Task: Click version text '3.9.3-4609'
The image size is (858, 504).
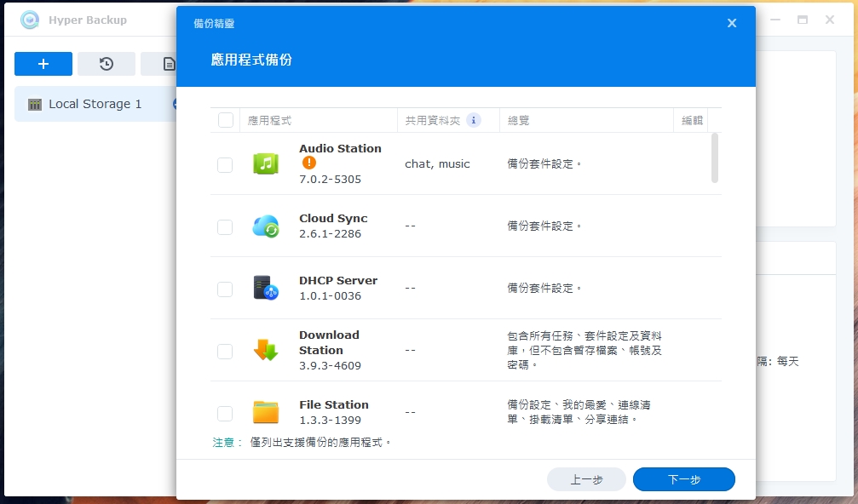Action: (x=330, y=366)
